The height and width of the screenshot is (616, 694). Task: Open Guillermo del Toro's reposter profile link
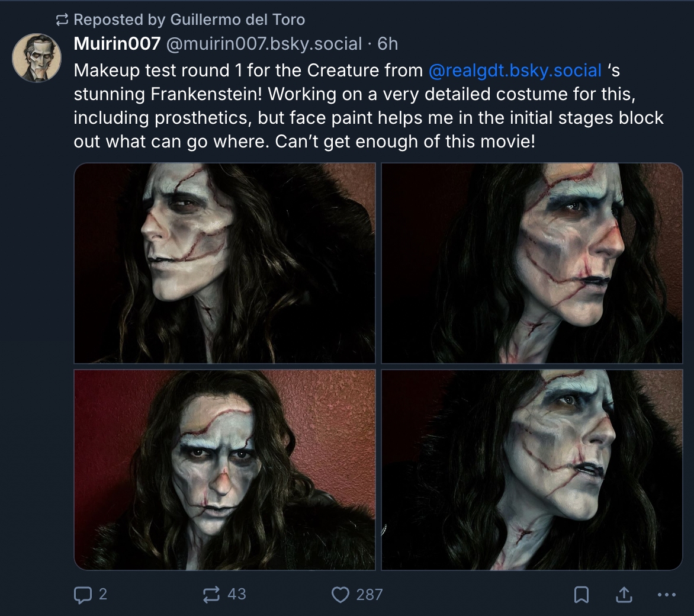point(237,20)
